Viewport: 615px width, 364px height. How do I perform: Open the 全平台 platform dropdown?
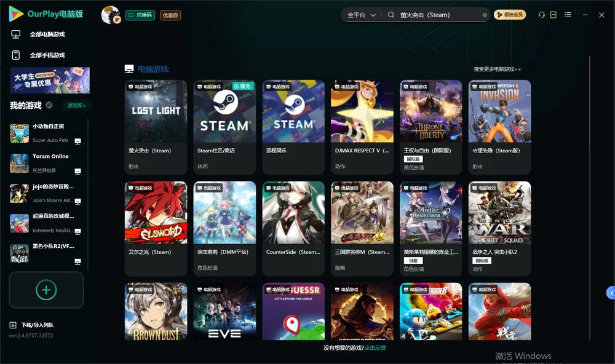coord(361,15)
